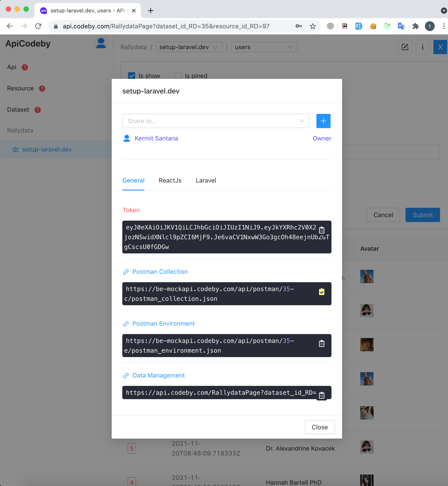Open the Postman Collection link

tap(160, 272)
